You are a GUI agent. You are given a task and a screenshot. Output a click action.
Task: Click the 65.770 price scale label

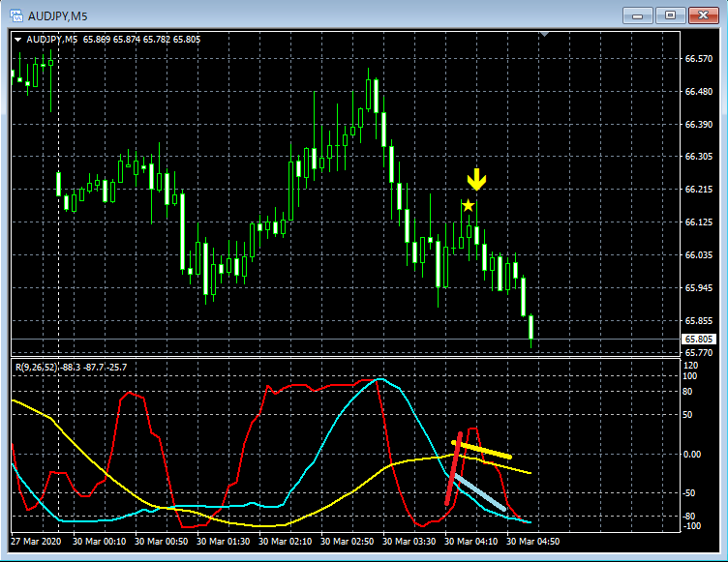[699, 353]
